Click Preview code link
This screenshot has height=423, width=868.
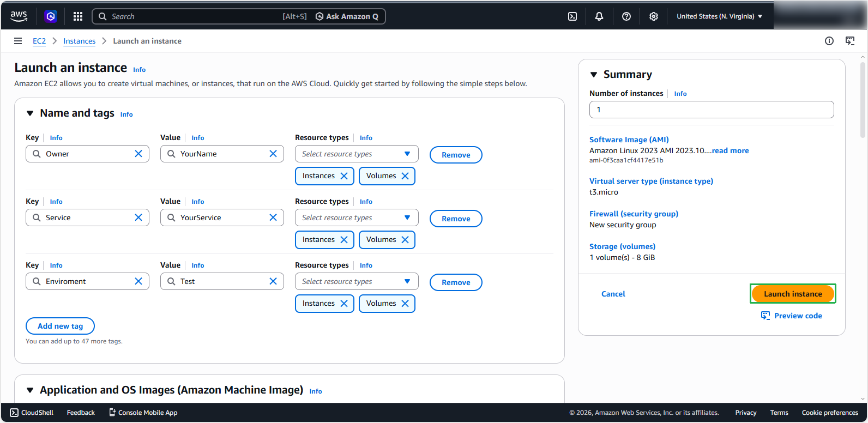792,316
